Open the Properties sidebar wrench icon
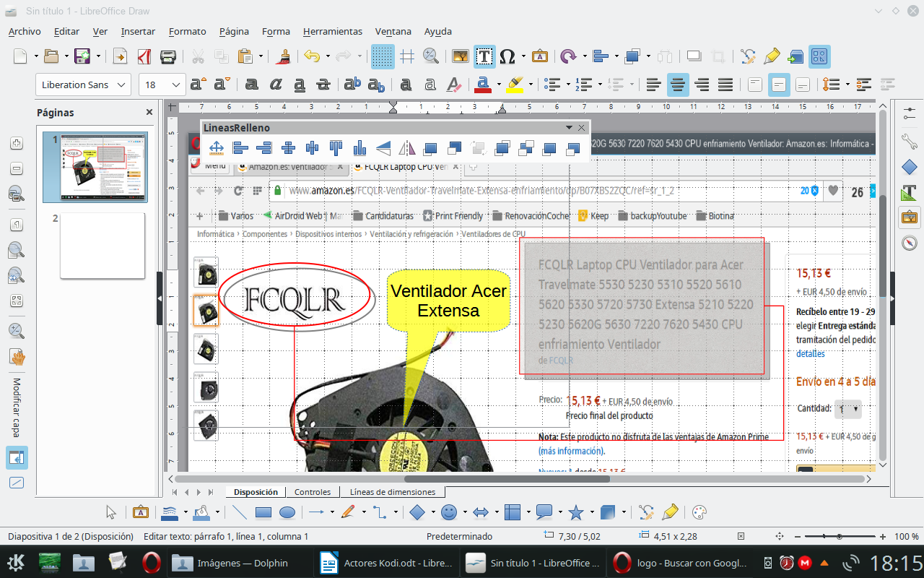This screenshot has width=924, height=578. 910,140
